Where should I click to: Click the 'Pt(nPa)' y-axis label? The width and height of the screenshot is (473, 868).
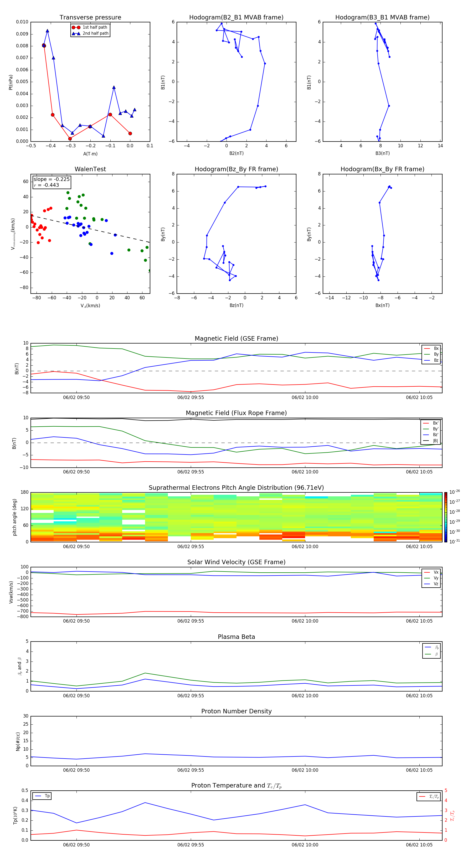click(11, 82)
